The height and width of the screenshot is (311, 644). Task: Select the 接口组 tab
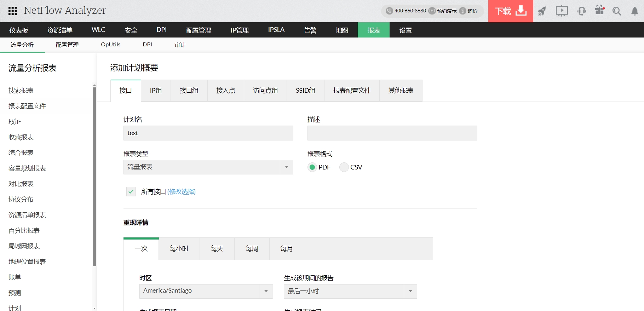pyautogui.click(x=189, y=91)
